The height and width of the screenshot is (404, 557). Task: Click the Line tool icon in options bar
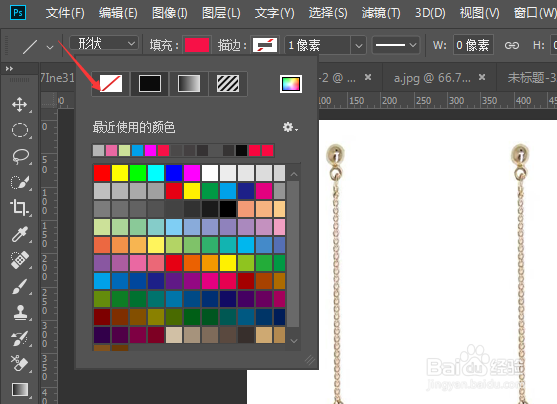[x=30, y=47]
